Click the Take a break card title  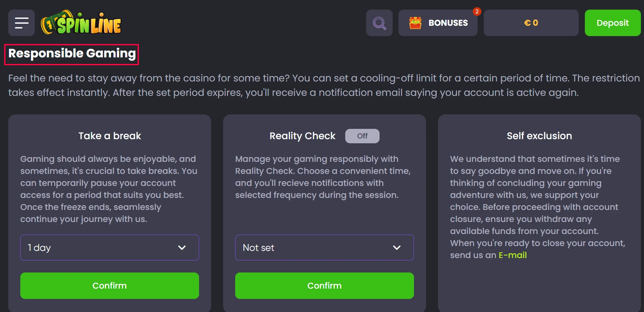[110, 136]
